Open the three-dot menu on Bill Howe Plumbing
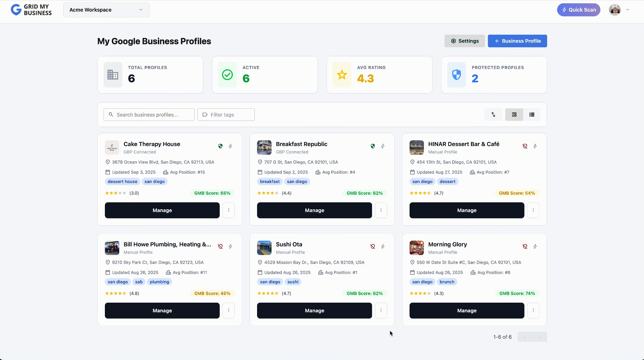644x360 pixels. (229, 310)
